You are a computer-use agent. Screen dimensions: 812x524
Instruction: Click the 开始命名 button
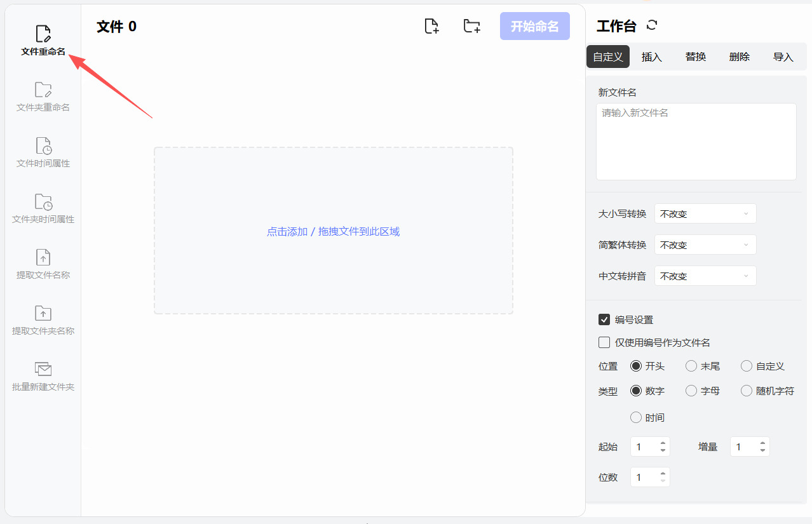click(534, 26)
